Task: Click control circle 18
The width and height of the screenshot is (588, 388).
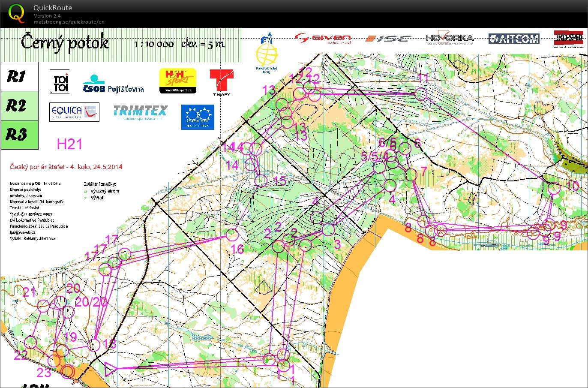Action: pos(94,345)
